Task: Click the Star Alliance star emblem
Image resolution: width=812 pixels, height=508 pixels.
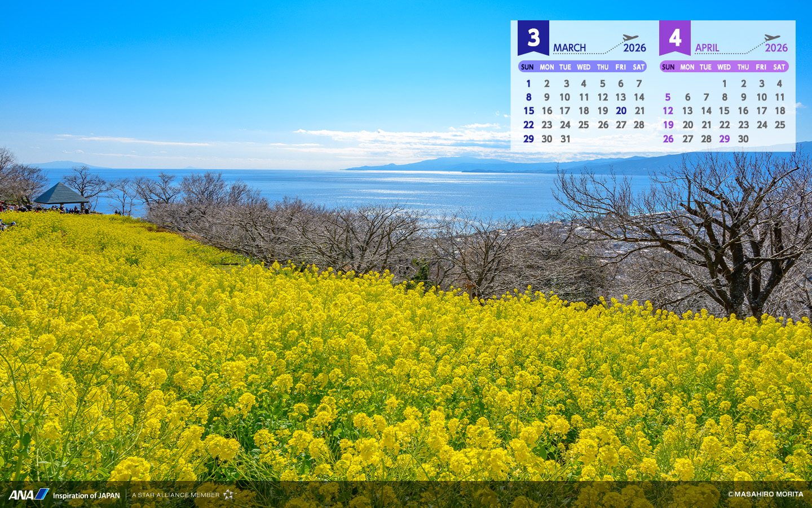Action: 228,495
